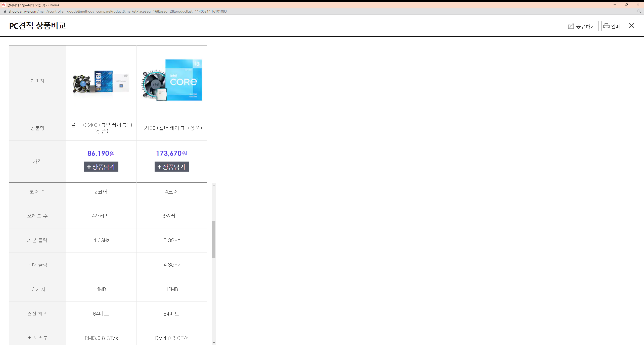Add the 12100 엘더레이크 with its 상품담기 button
The image size is (644, 352).
pos(171,167)
